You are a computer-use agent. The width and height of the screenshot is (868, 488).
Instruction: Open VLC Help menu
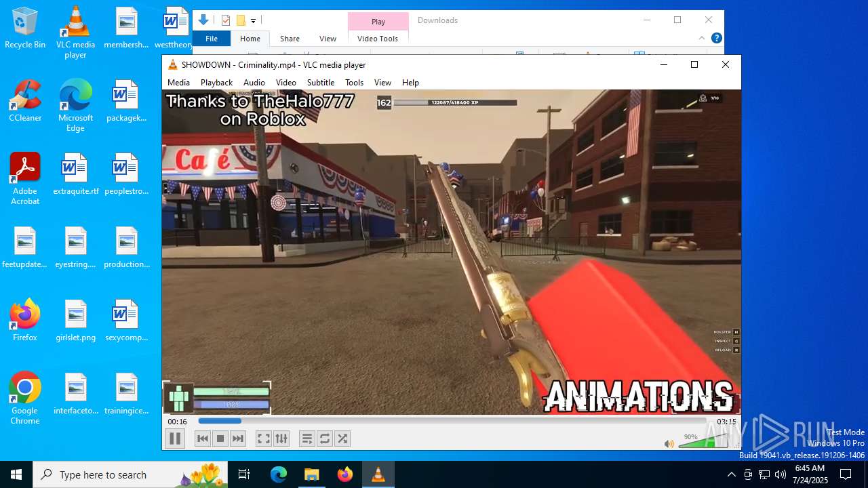click(410, 82)
